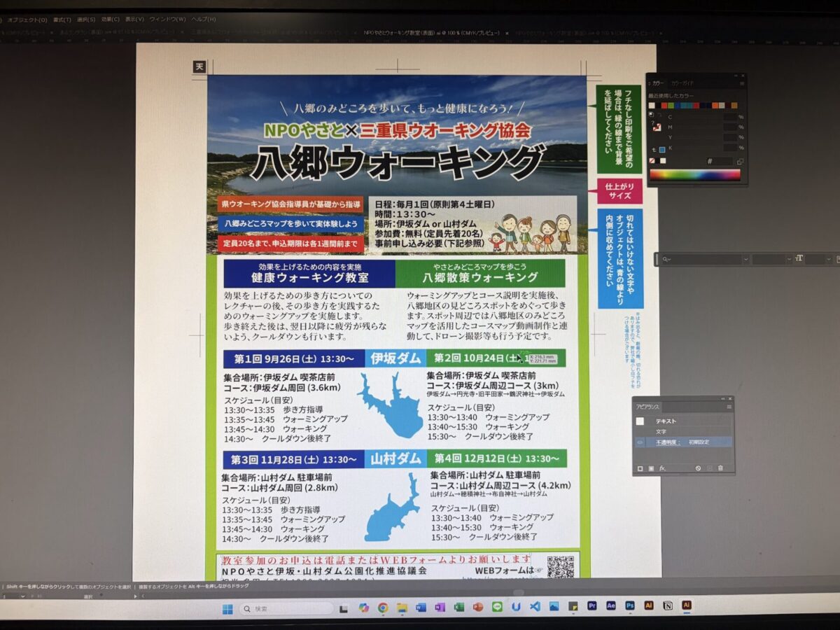Select the active NPOやさとウォーキング教室 document tab
The height and width of the screenshot is (630, 840).
point(432,32)
